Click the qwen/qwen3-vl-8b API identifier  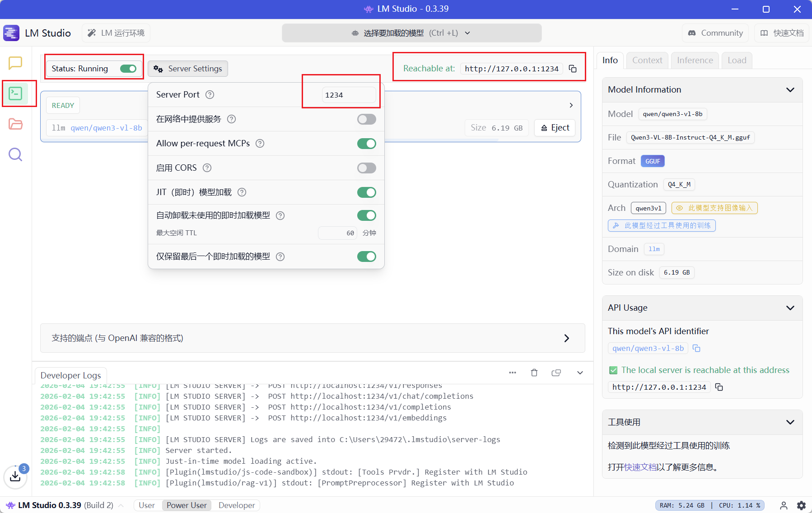pos(648,348)
